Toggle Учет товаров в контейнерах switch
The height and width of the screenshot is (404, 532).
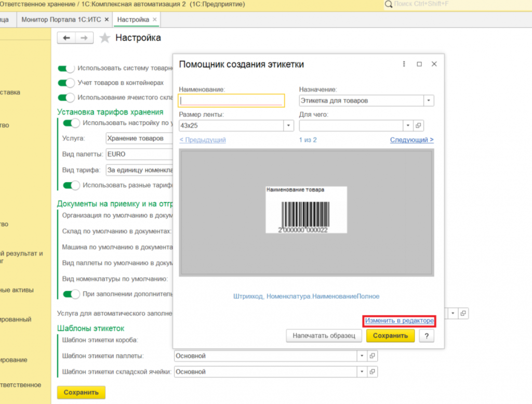tap(66, 83)
